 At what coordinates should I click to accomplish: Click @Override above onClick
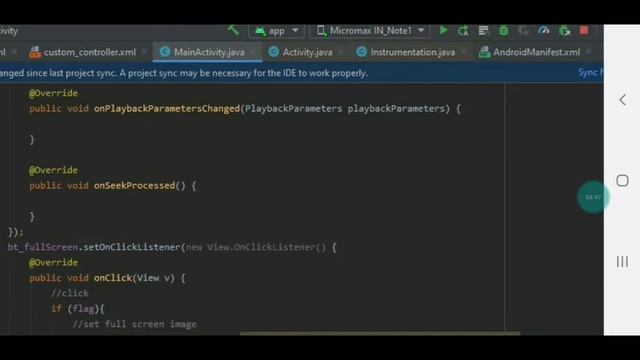click(53, 262)
